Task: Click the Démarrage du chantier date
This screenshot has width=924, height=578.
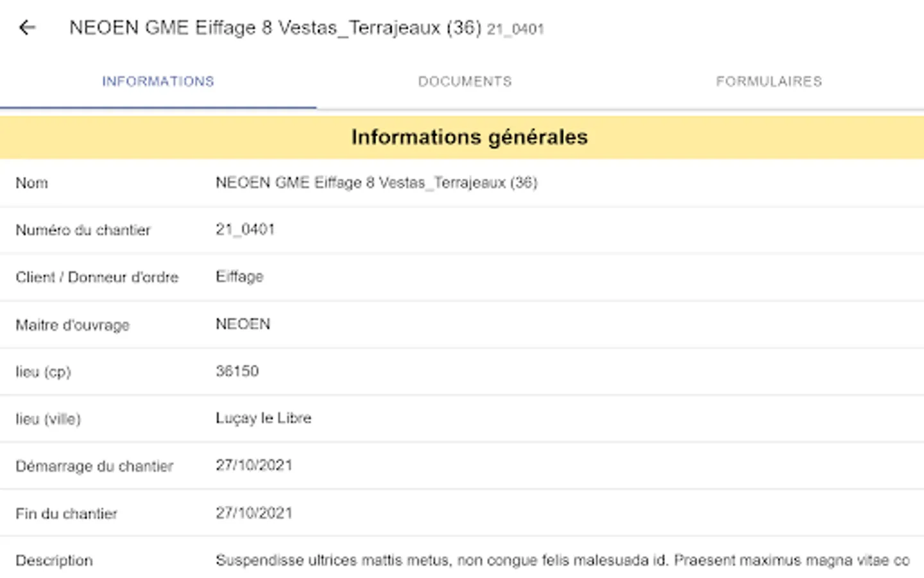Action: tap(253, 466)
